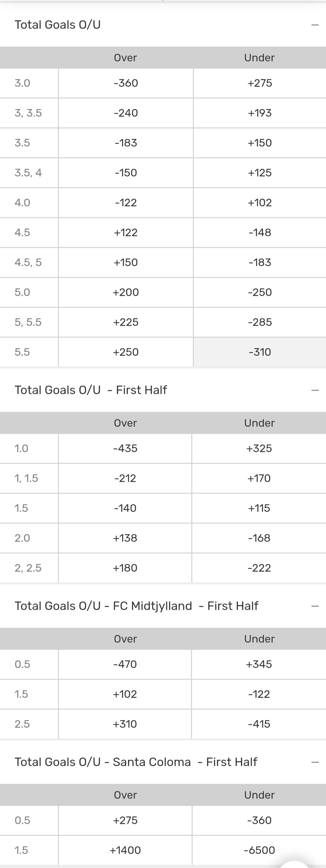
Task: Bet Midtjylland first half Over 0.5 at -470
Action: pos(125,665)
